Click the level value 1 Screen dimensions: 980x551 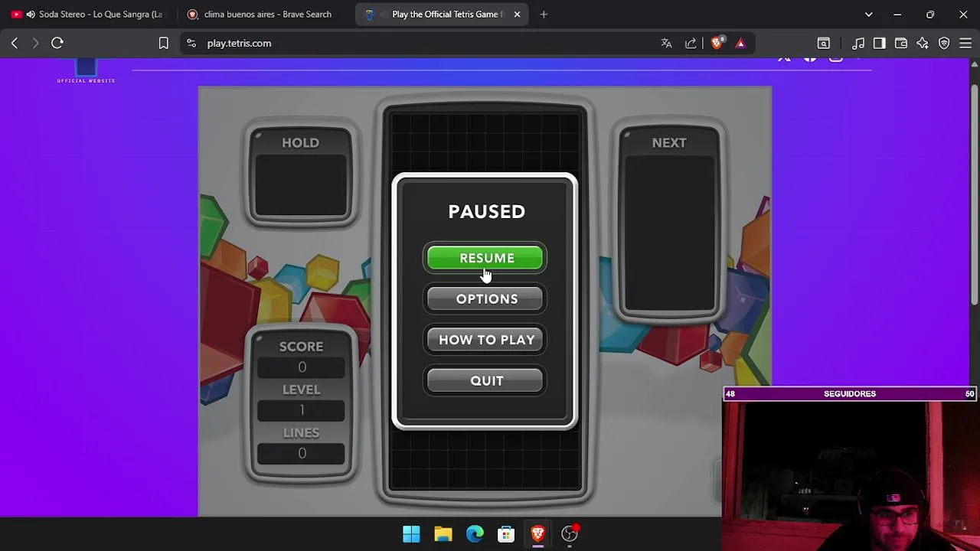(x=302, y=410)
